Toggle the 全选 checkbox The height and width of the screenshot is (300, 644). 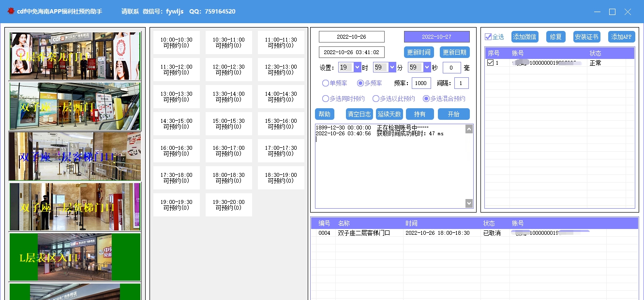pos(488,36)
